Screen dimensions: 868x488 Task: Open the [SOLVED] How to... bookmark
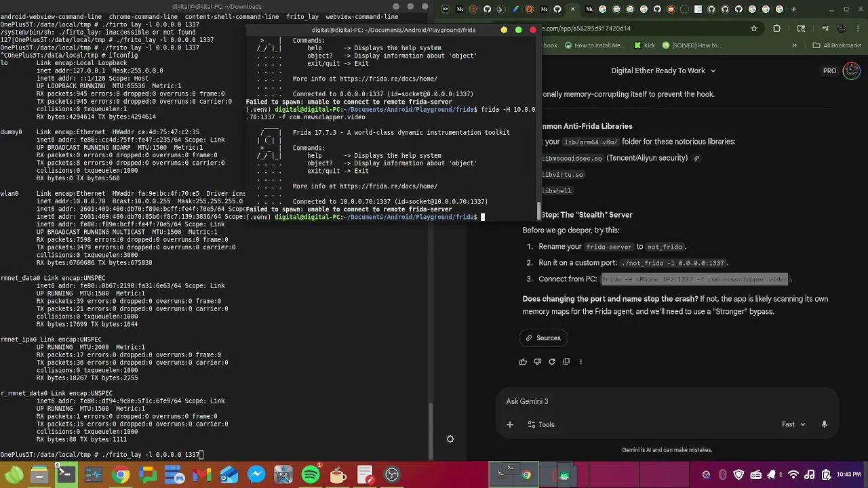(692, 45)
